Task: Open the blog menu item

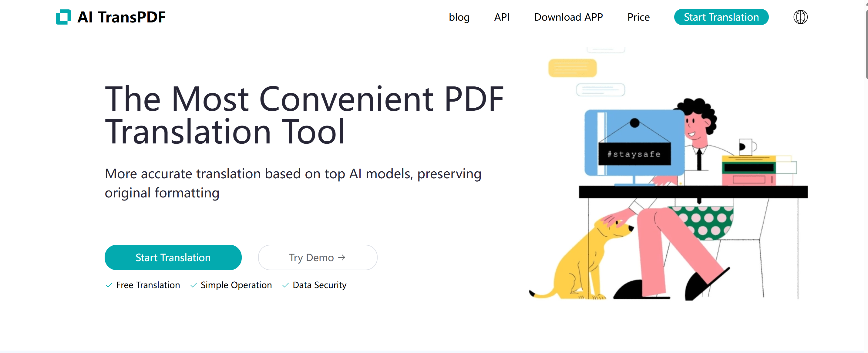Action: 459,17
